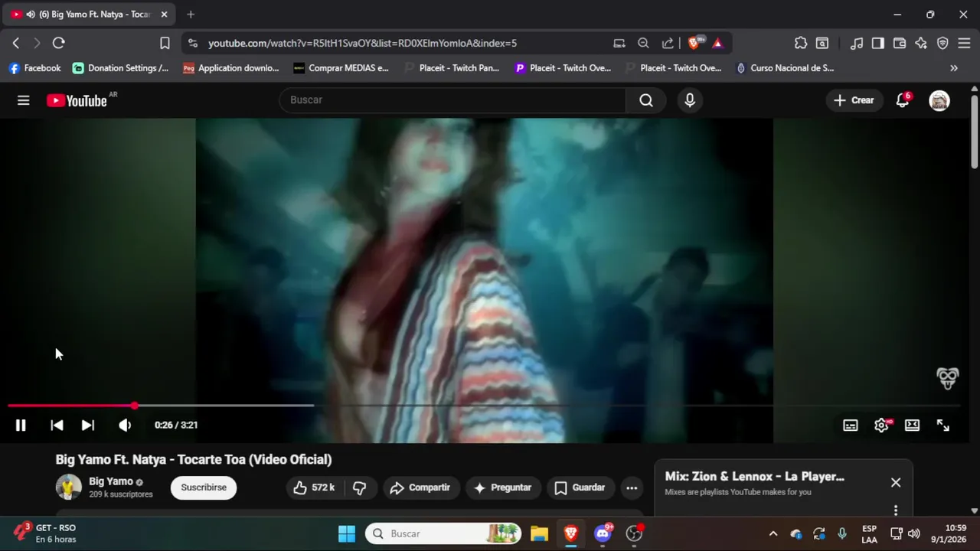The width and height of the screenshot is (980, 551).
Task: Share this page from the address bar
Action: tap(668, 44)
